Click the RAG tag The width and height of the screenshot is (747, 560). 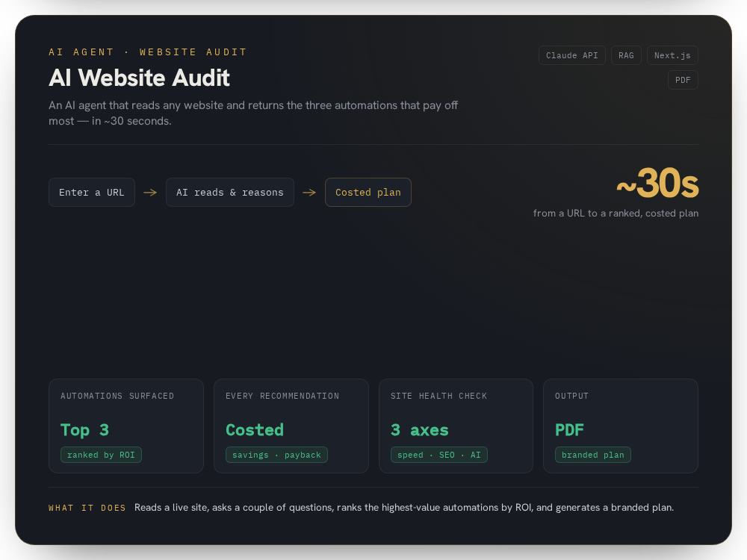626,55
